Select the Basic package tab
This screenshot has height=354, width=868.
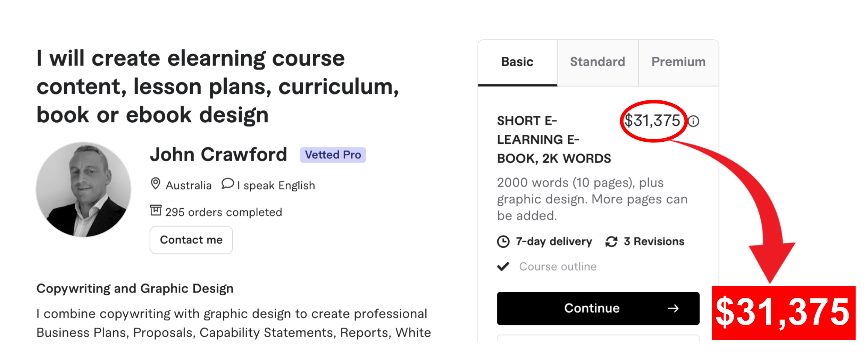517,63
